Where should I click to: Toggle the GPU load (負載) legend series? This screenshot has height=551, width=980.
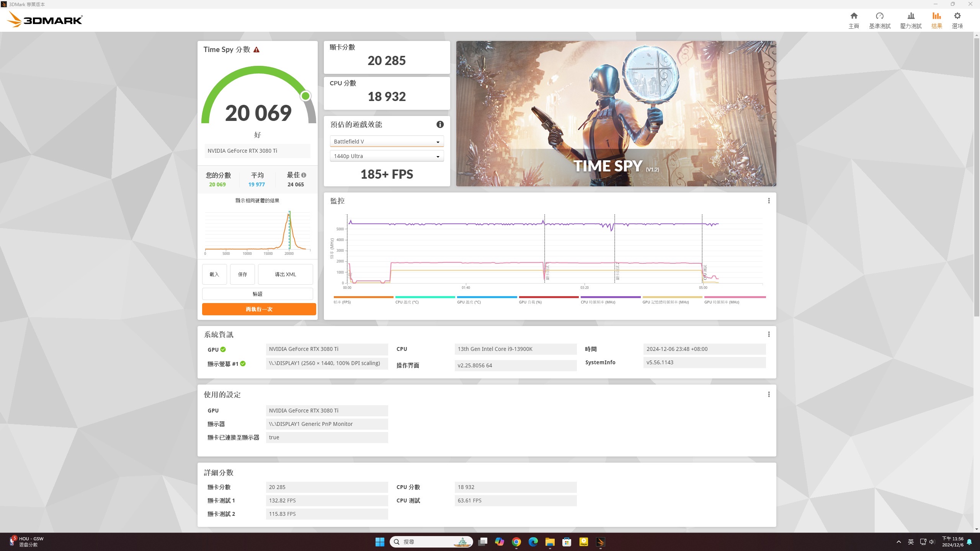(549, 300)
